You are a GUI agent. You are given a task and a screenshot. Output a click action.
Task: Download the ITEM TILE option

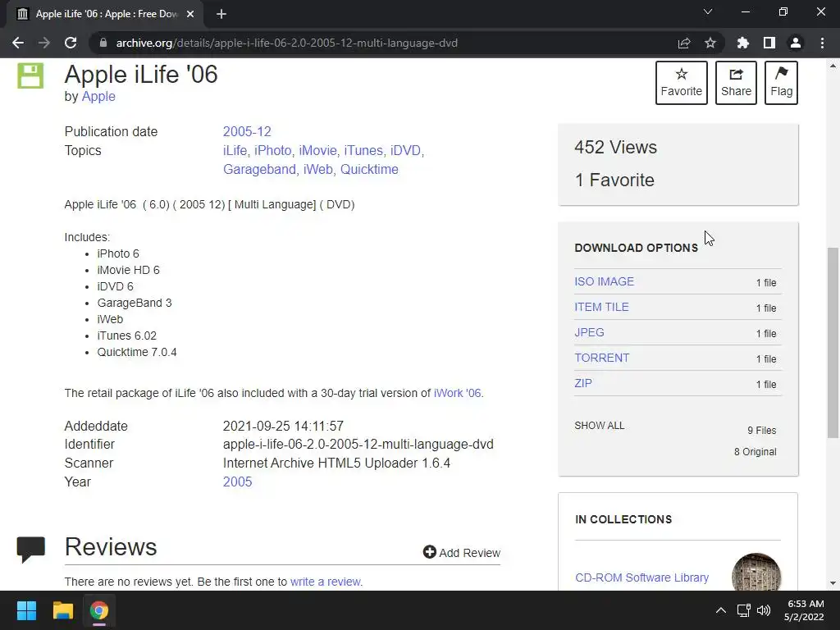coord(601,307)
